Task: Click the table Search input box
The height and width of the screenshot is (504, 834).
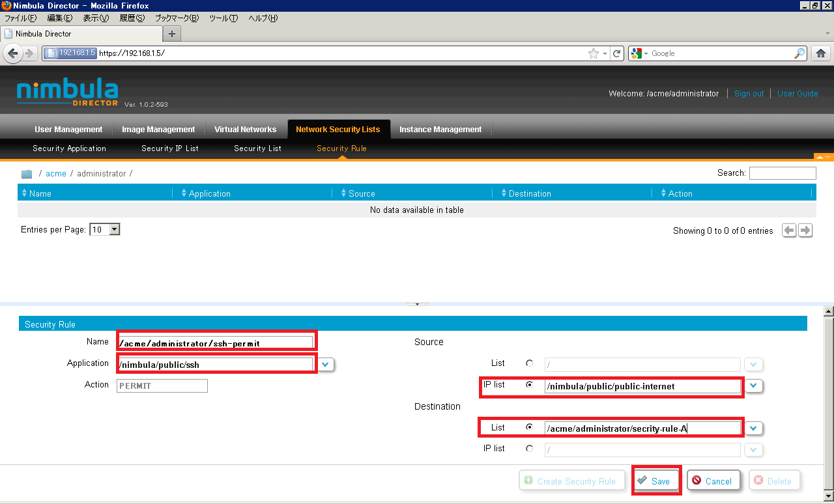Action: 783,173
